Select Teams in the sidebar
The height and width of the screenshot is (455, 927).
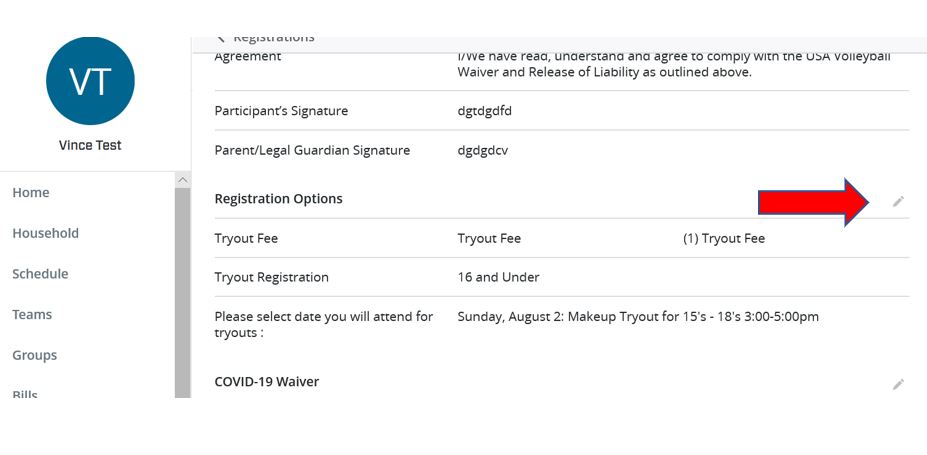click(x=32, y=315)
